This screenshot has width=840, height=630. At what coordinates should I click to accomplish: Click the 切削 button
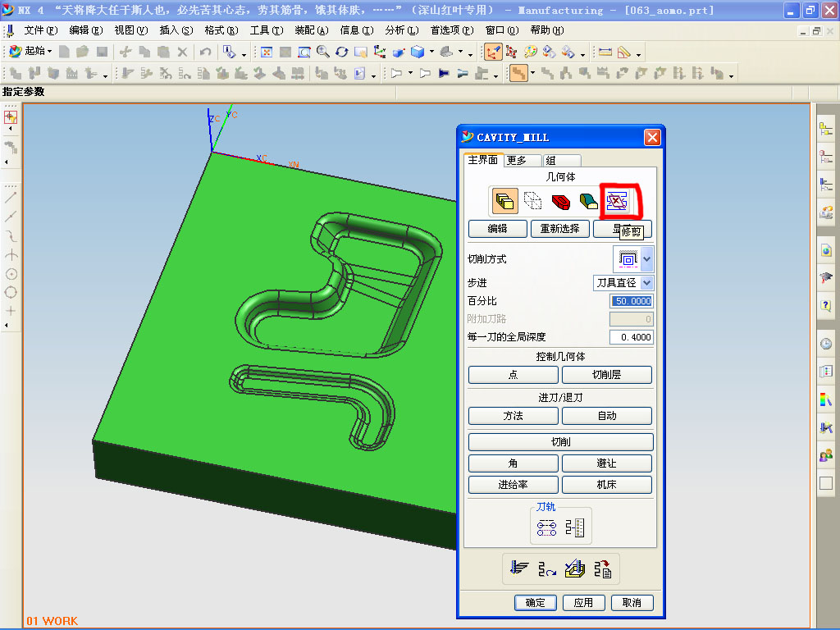(x=560, y=442)
